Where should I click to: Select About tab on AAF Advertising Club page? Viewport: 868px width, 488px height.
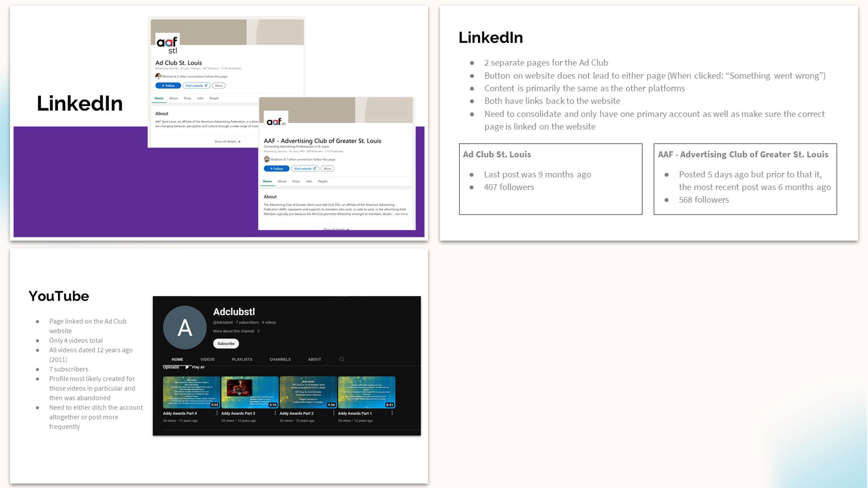tap(282, 181)
